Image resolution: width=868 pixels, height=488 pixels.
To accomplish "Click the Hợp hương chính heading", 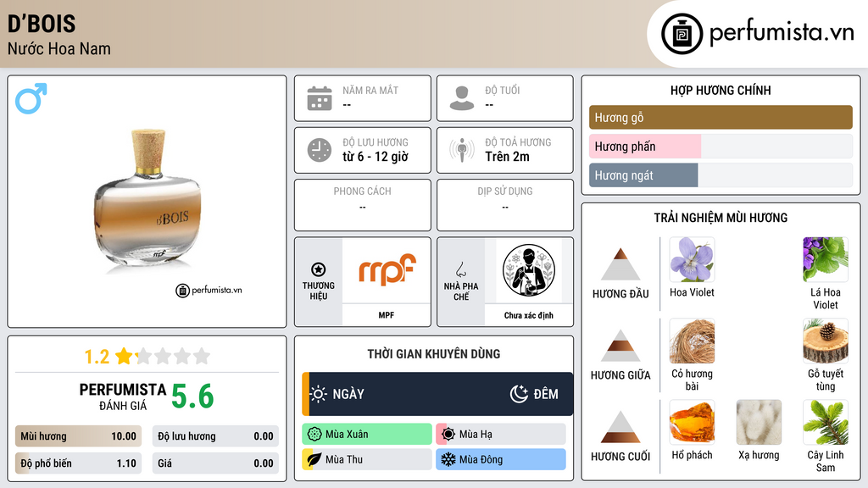I will (721, 90).
